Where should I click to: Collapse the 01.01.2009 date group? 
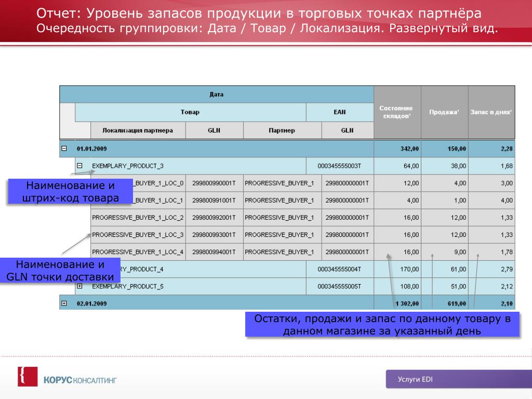[64, 149]
